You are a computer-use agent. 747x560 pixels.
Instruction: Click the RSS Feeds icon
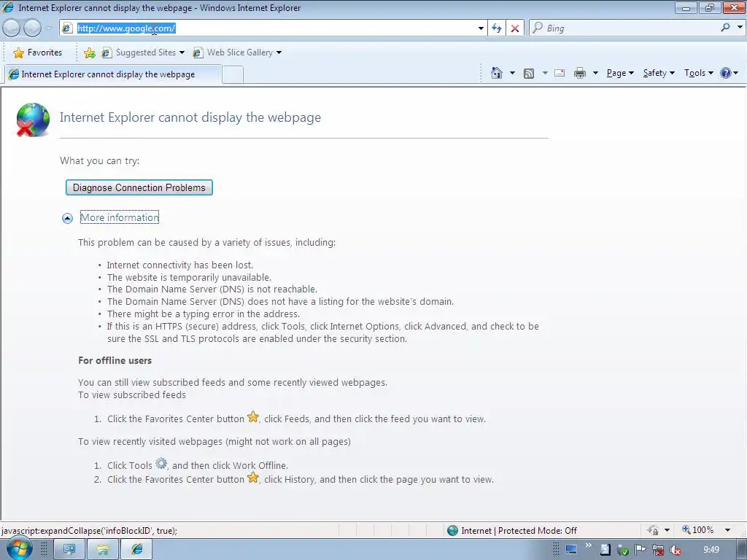tap(529, 74)
